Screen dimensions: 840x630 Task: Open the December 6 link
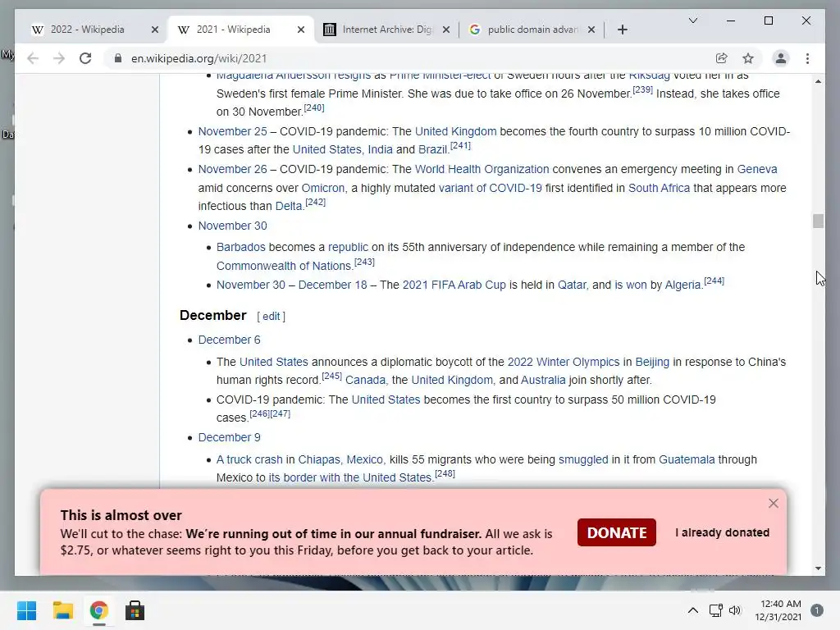tap(230, 340)
